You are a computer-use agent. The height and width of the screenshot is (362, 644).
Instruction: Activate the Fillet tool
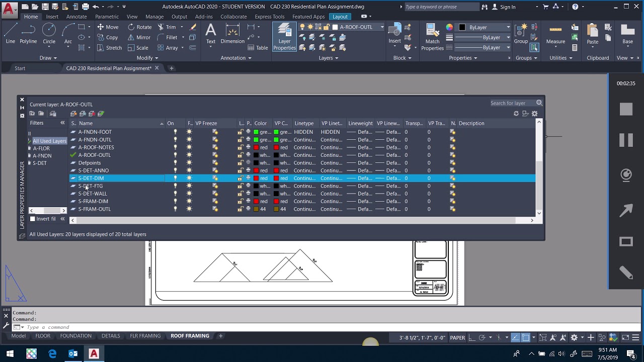tap(167, 37)
